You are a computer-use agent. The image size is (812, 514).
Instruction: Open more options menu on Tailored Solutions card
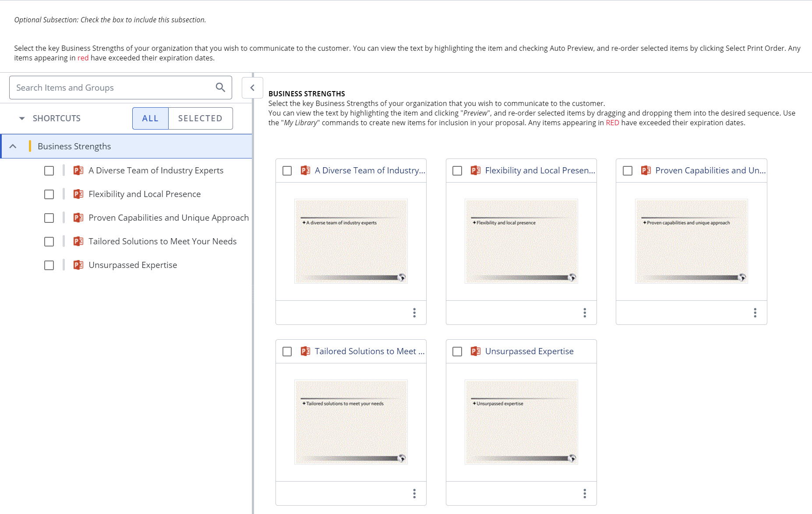point(414,493)
